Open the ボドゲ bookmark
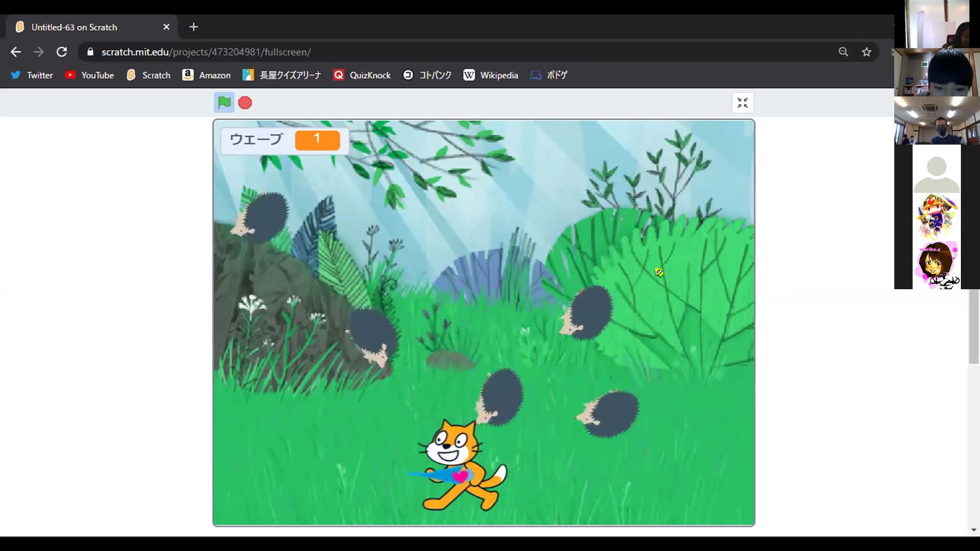This screenshot has width=980, height=551. pos(549,75)
